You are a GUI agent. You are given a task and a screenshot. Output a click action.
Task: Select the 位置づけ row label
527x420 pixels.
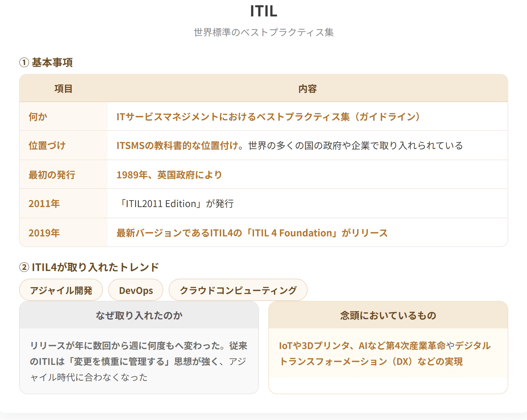(47, 145)
